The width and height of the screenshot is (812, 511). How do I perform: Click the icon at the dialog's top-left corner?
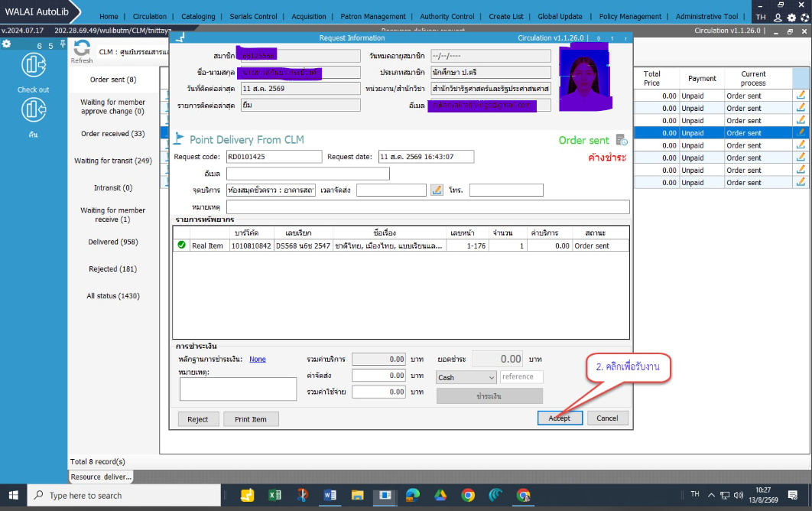(180, 37)
